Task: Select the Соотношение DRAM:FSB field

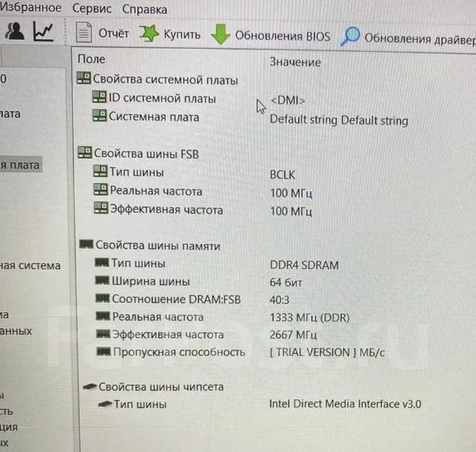Action: click(x=177, y=299)
